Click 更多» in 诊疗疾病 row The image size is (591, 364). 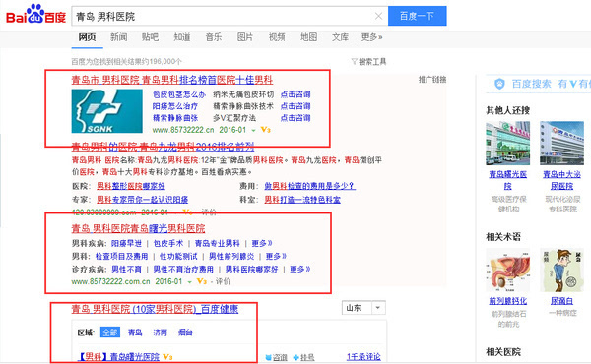point(300,270)
